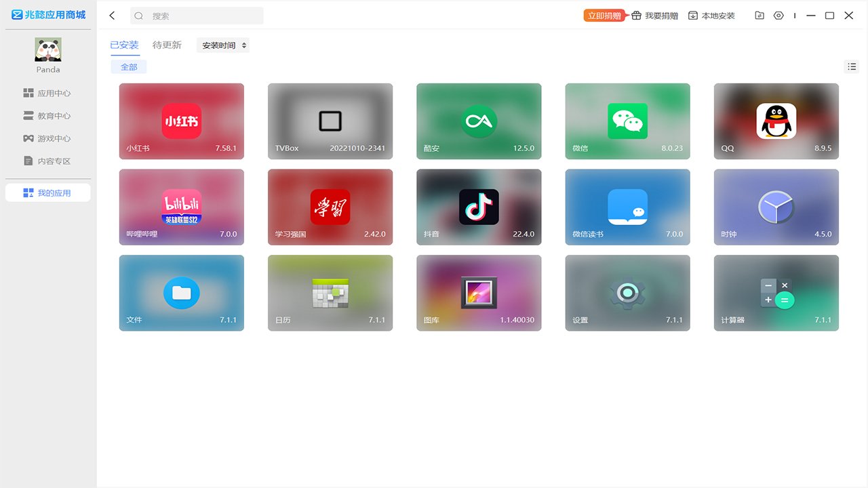This screenshot has height=488, width=868.
Task: Switch to the 待更新 tab
Action: (167, 45)
